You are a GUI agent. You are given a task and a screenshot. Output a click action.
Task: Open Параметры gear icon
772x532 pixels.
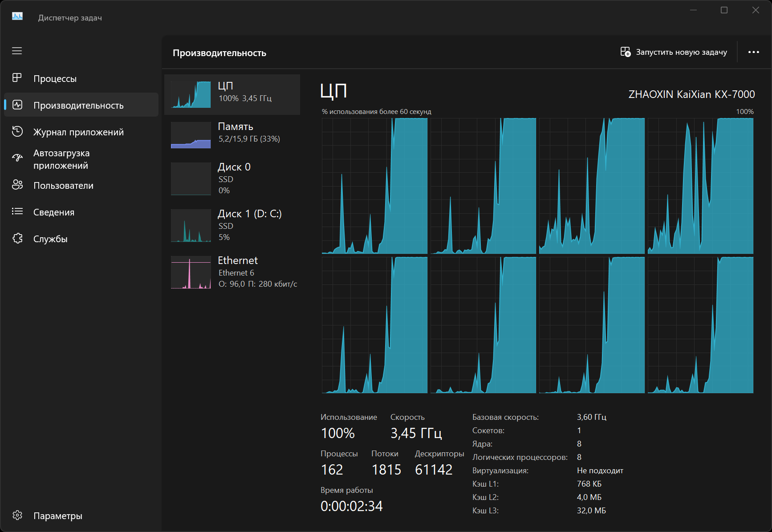(x=17, y=515)
